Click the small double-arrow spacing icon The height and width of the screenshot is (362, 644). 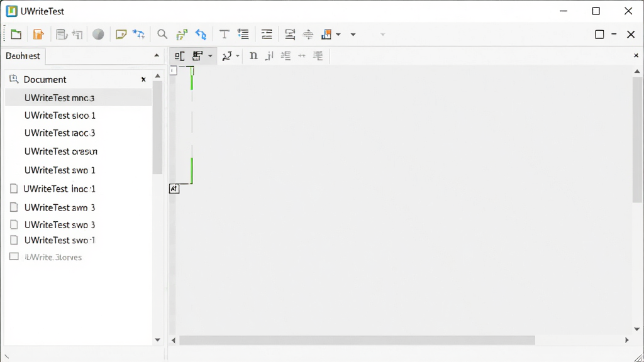pos(302,56)
